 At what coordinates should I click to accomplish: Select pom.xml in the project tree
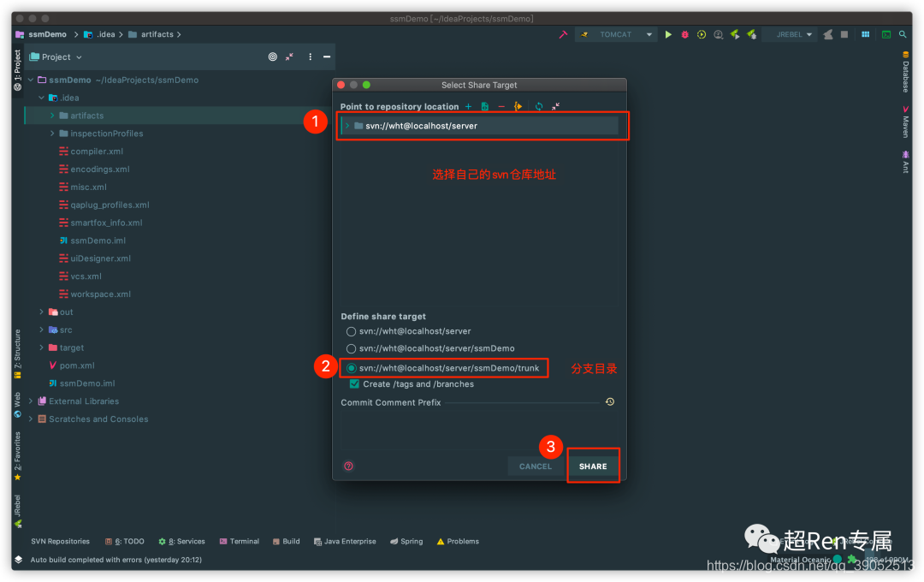click(x=77, y=365)
